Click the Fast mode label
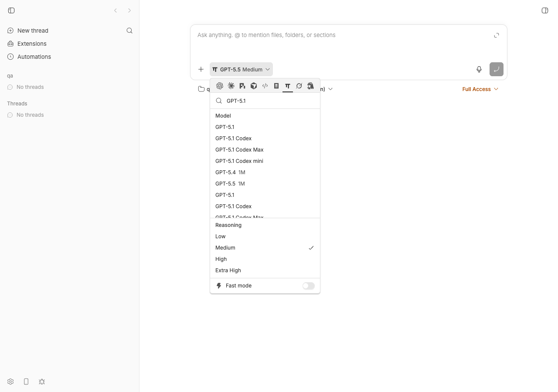Viewport: 558px width, 392px height. click(238, 286)
